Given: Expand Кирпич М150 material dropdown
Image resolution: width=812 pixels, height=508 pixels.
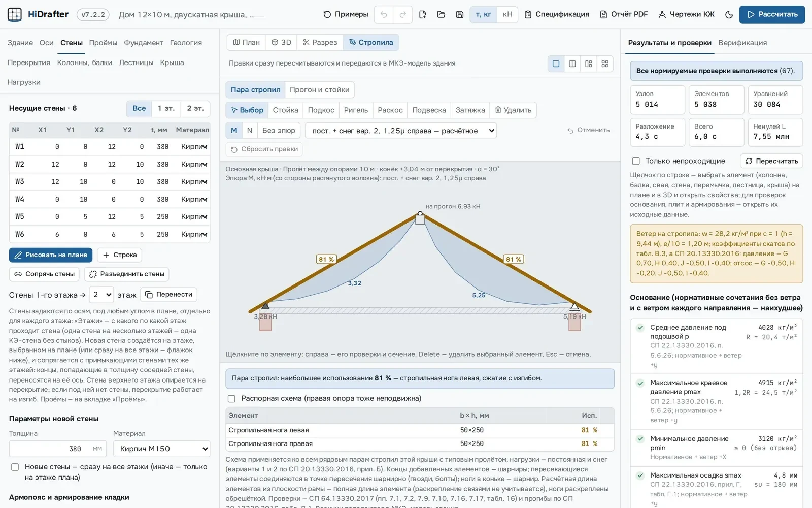Looking at the screenshot, I should (x=161, y=449).
